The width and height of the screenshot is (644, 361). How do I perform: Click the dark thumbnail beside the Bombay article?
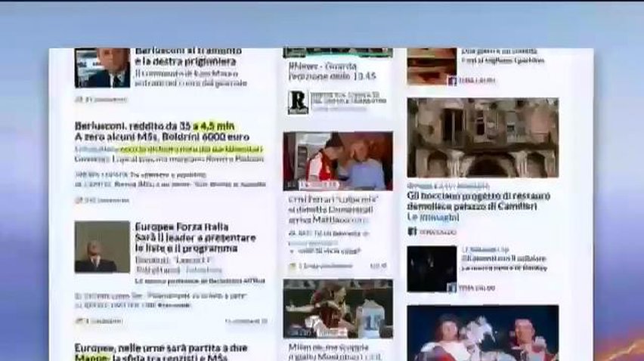point(432,269)
